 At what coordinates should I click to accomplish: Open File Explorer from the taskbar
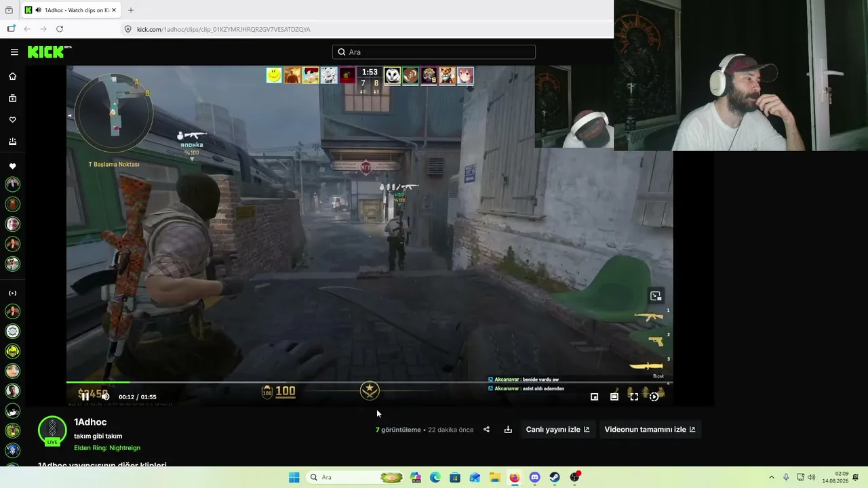pos(494,477)
